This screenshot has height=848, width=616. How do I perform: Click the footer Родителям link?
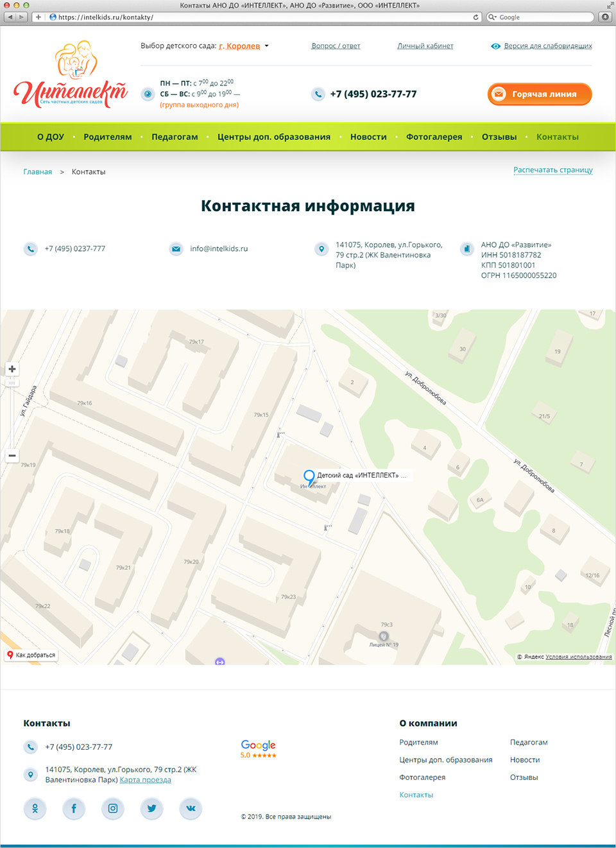click(x=418, y=743)
